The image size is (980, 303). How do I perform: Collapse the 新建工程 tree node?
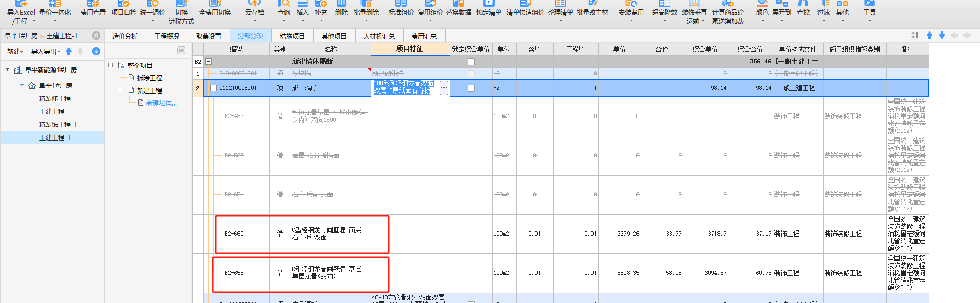120,90
